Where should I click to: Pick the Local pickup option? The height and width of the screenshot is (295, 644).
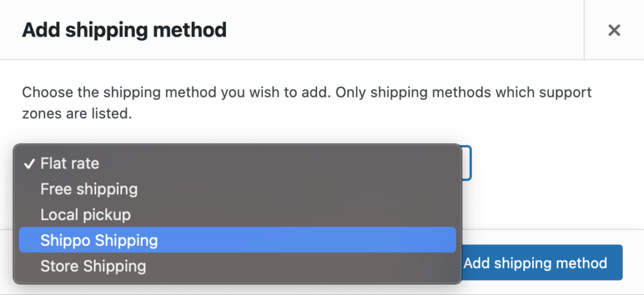pyautogui.click(x=86, y=214)
